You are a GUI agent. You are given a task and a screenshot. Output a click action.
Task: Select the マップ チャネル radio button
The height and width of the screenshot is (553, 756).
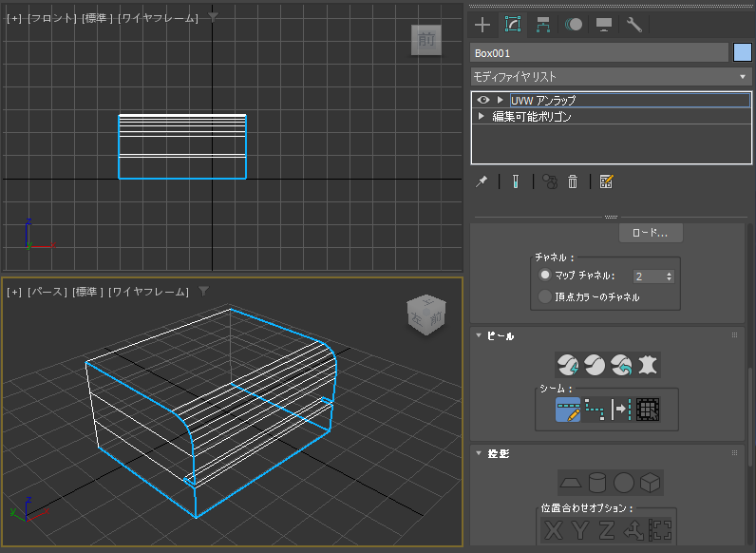tap(545, 275)
